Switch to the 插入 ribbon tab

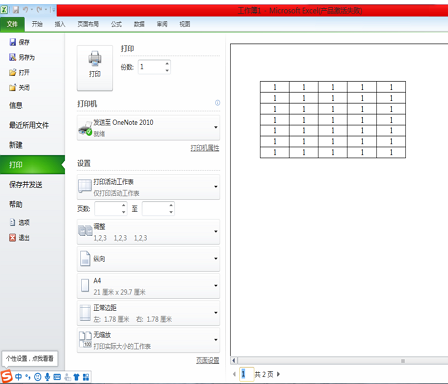(60, 24)
